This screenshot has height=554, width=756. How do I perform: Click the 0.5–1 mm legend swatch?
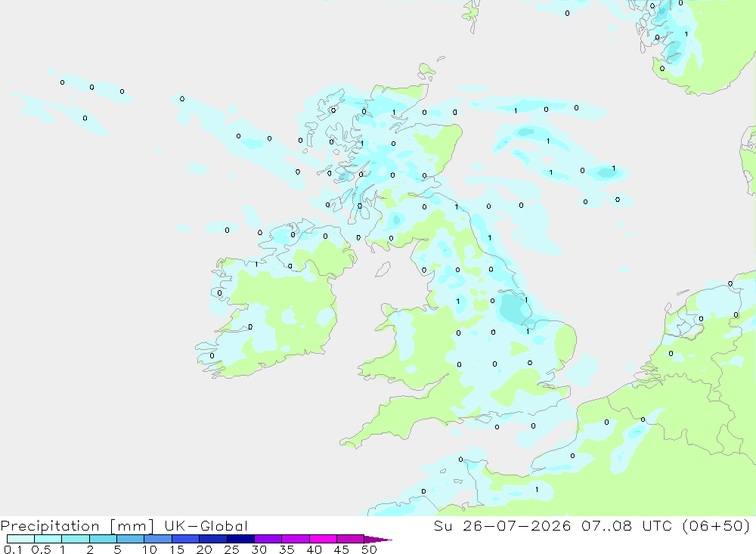[x=48, y=539]
